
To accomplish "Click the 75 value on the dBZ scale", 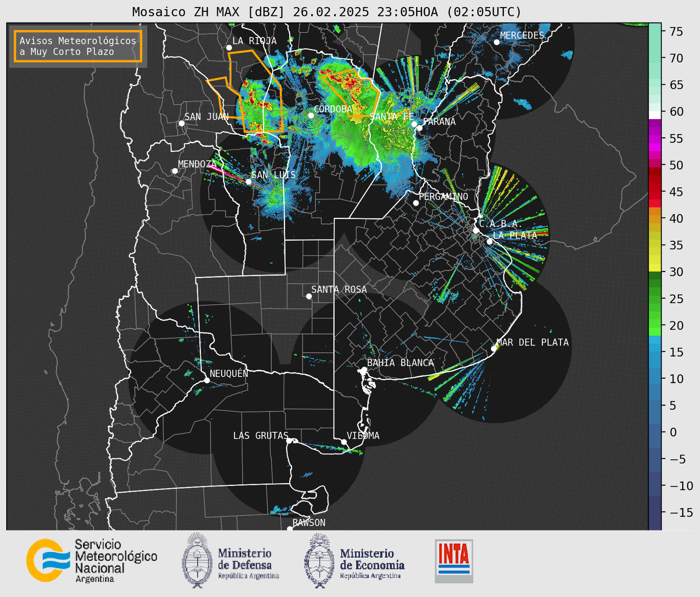I will (x=676, y=32).
